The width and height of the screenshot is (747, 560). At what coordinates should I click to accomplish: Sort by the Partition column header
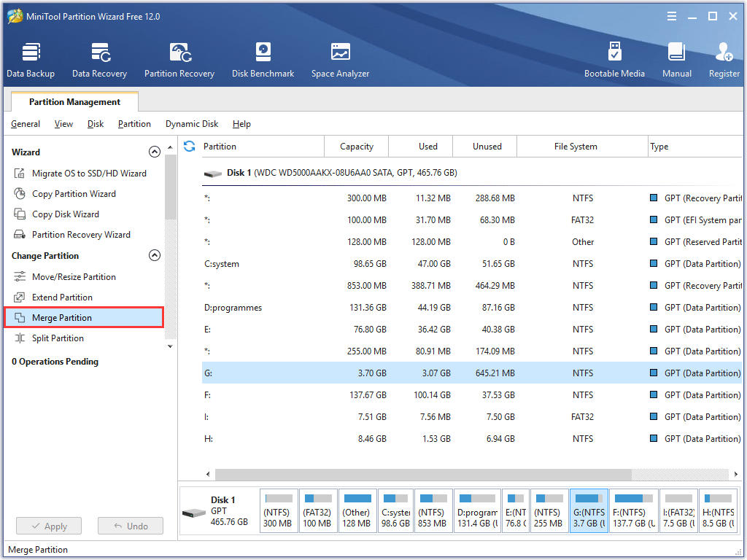pyautogui.click(x=262, y=146)
